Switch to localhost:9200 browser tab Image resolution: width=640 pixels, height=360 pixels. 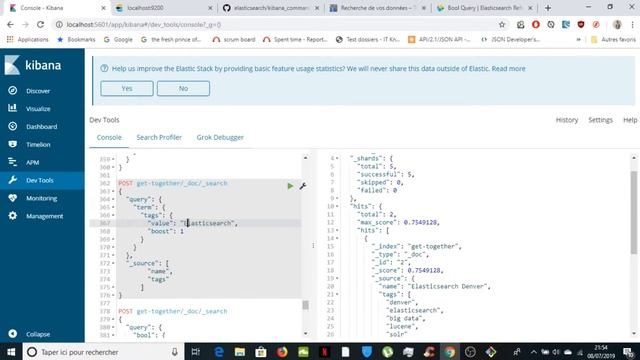tap(163, 8)
